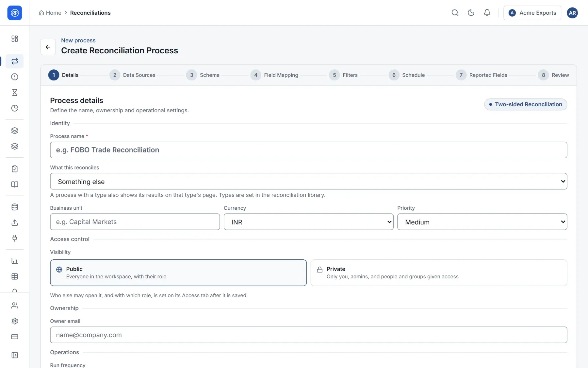Click the search magnifier icon
Screen dimensions: 588x368
pyautogui.click(x=455, y=13)
